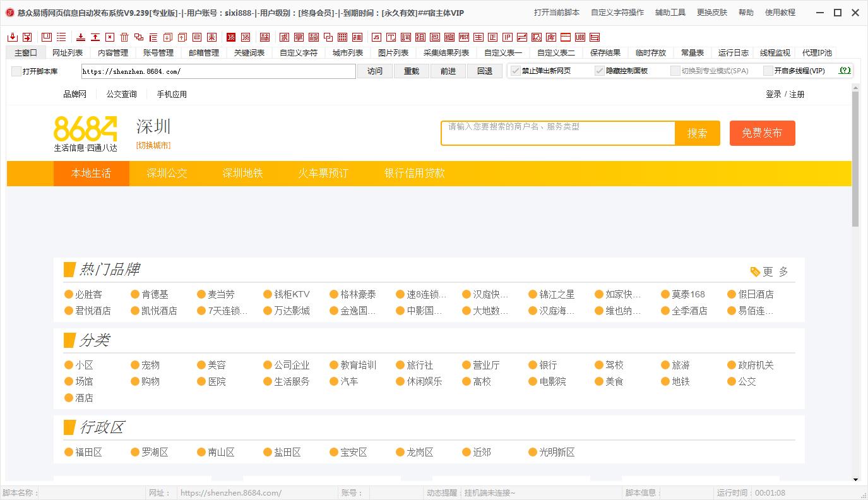868x500 pixels.
Task: Switch to the 关键词表 tab
Action: (x=249, y=53)
